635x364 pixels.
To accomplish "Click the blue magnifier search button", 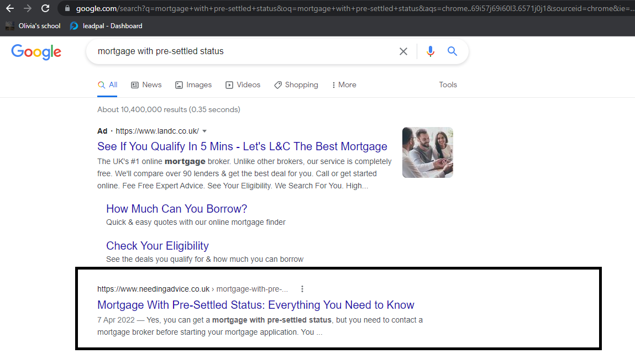I will (452, 51).
